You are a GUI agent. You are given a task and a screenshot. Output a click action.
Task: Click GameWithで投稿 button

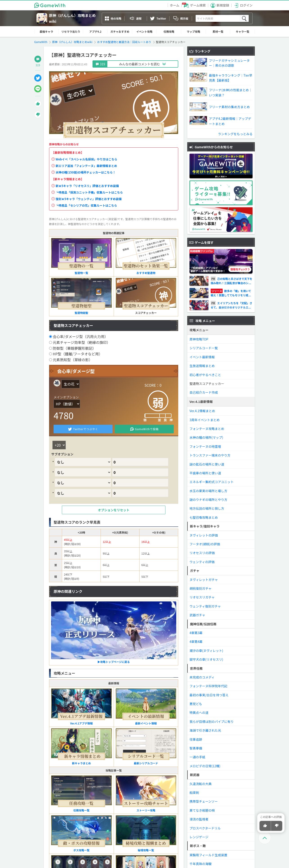tap(144, 429)
